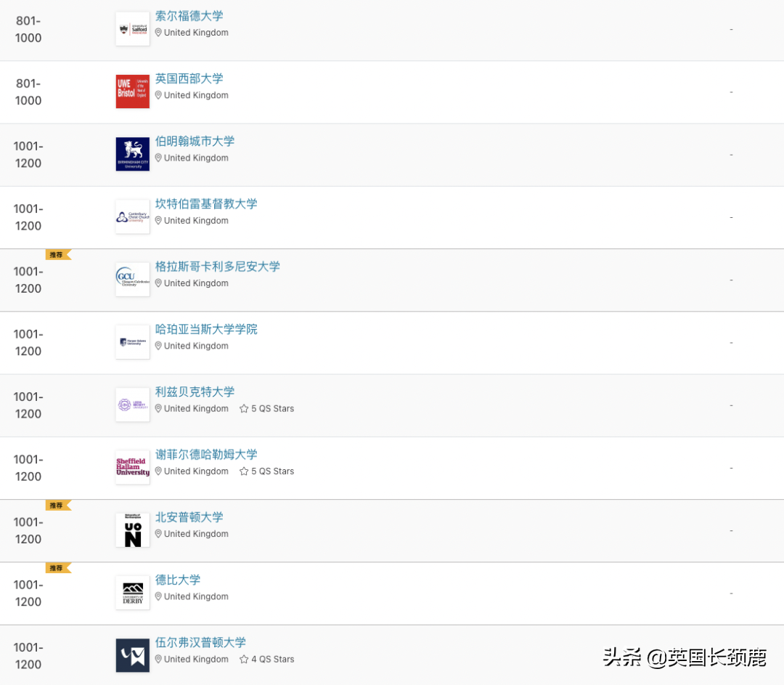This screenshot has height=685, width=784.
Task: Click 4 QS Stars text for 伍尔弗汉普顿大学
Action: (272, 659)
